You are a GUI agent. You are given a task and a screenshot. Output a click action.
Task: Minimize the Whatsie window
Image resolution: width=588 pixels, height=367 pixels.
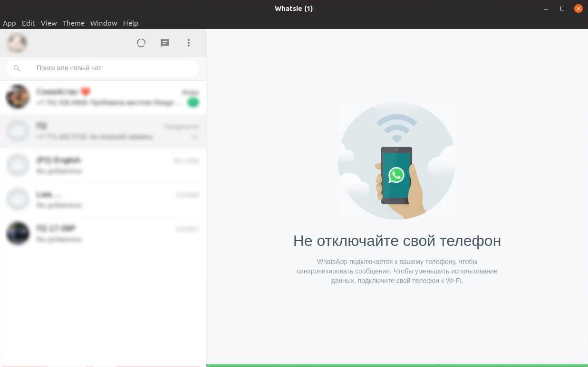tap(547, 9)
